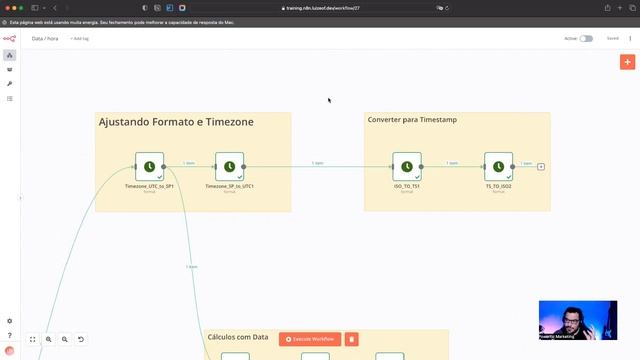
Task: Open the Settings gear in sidebar
Action: point(10,321)
